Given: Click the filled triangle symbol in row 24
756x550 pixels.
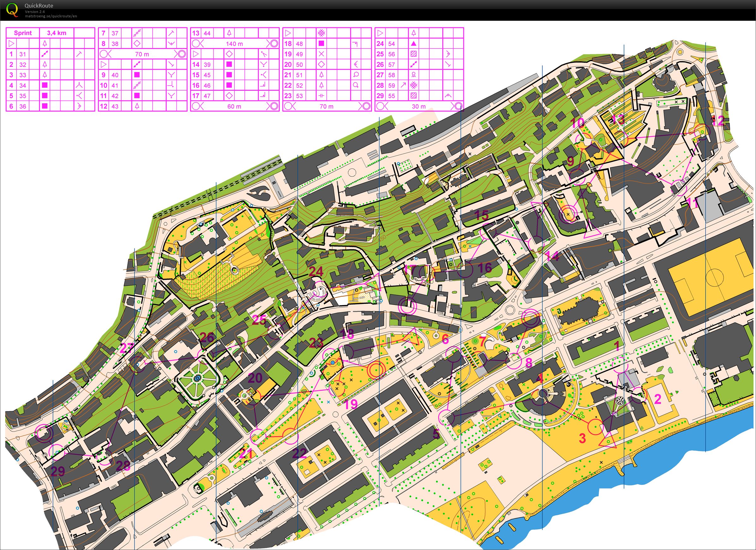Looking at the screenshot, I should coord(414,43).
